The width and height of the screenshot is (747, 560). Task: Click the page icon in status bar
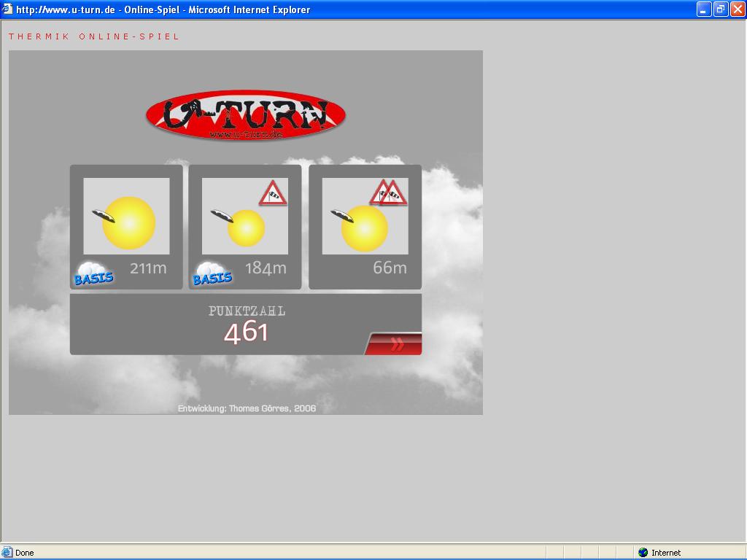[x=7, y=553]
